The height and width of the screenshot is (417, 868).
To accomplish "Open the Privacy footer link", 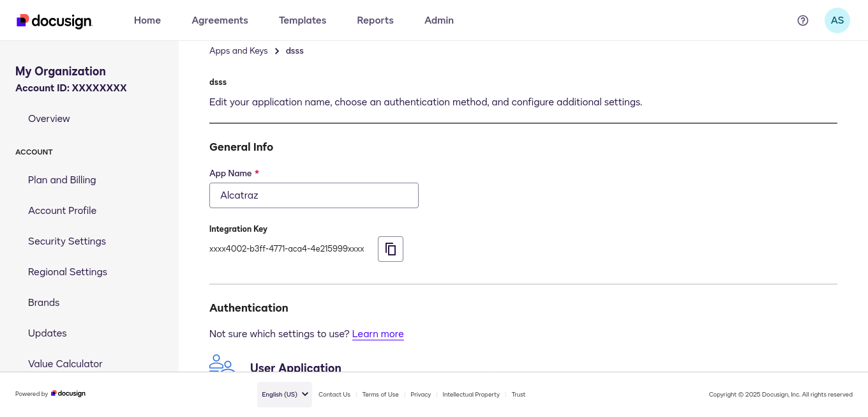I will pyautogui.click(x=421, y=394).
